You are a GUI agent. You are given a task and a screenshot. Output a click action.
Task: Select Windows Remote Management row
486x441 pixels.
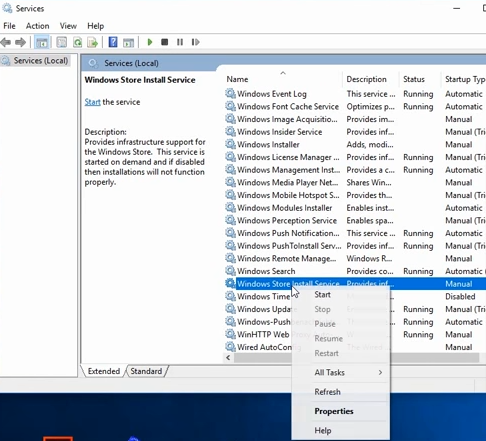355,258
